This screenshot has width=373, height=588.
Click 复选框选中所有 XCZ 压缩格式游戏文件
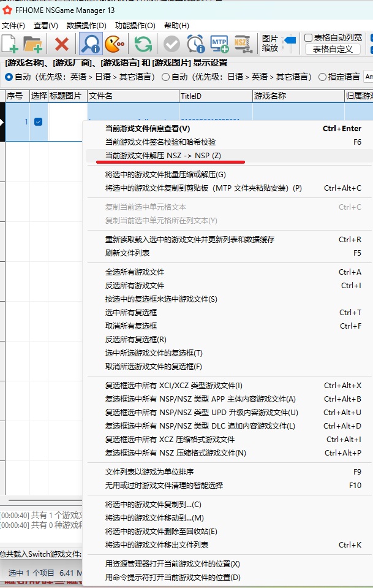pos(229,440)
